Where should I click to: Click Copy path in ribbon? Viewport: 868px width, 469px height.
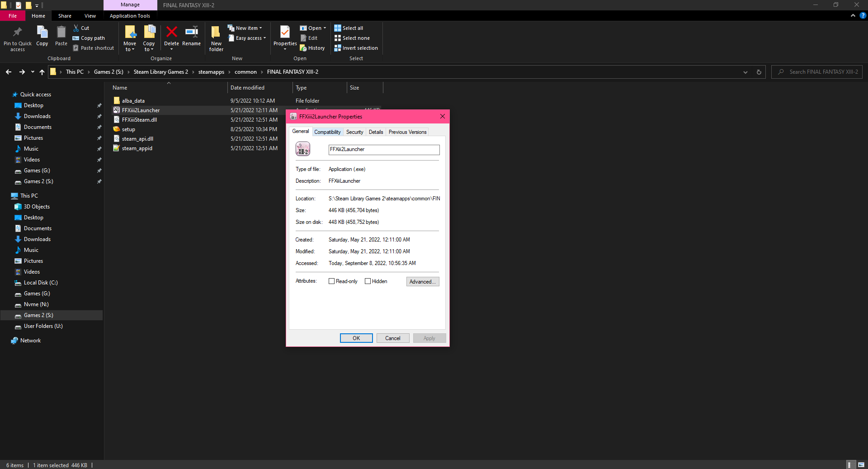click(x=89, y=38)
